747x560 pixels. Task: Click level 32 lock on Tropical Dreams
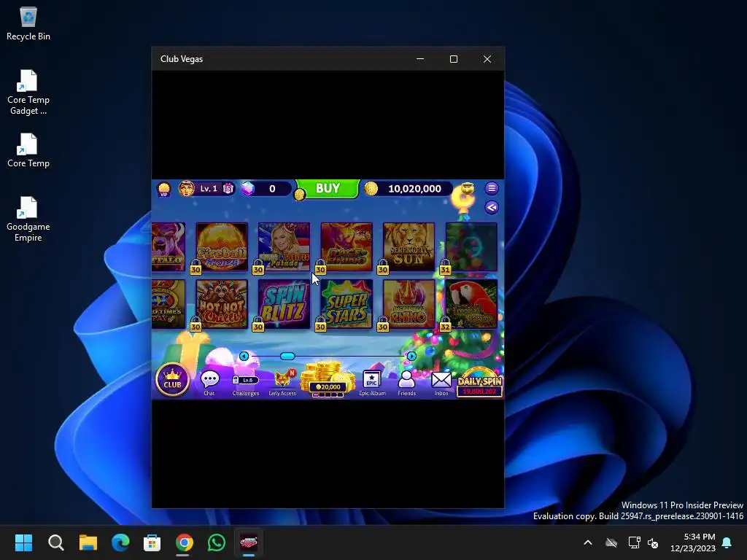pos(445,324)
